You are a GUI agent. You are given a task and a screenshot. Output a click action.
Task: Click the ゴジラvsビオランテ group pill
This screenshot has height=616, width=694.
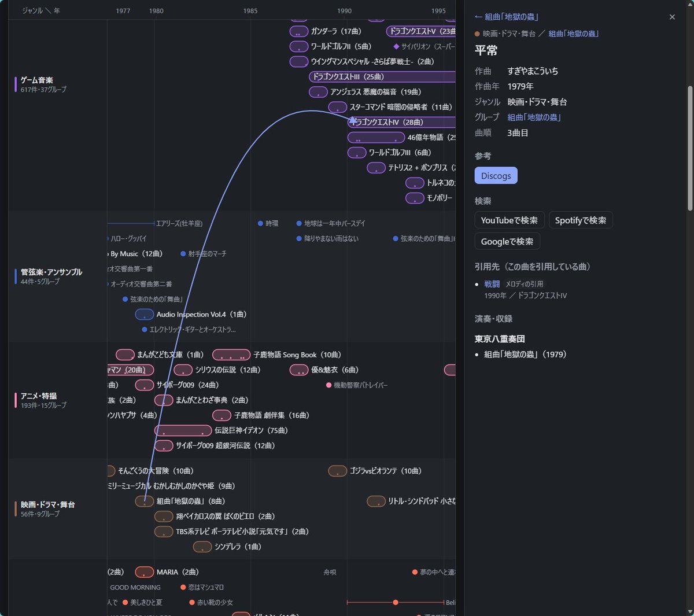coord(338,471)
